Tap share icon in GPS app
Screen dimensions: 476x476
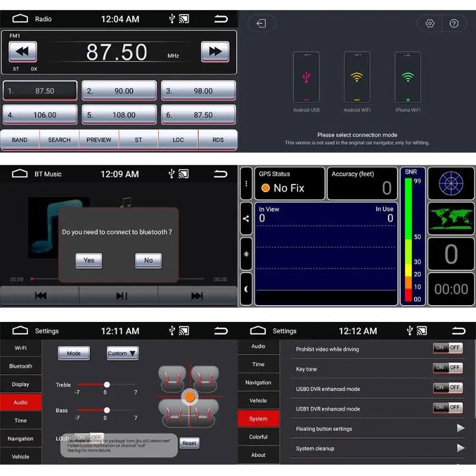(x=246, y=218)
